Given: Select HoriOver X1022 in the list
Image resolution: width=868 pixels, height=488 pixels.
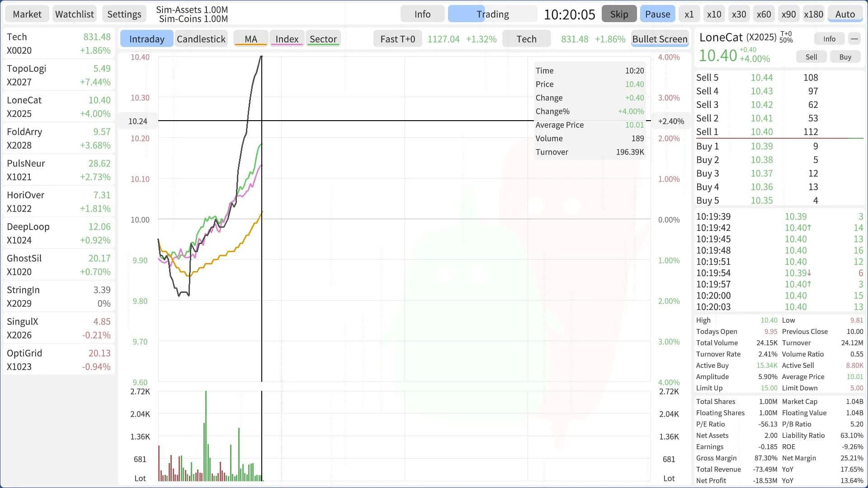Looking at the screenshot, I should tap(59, 202).
